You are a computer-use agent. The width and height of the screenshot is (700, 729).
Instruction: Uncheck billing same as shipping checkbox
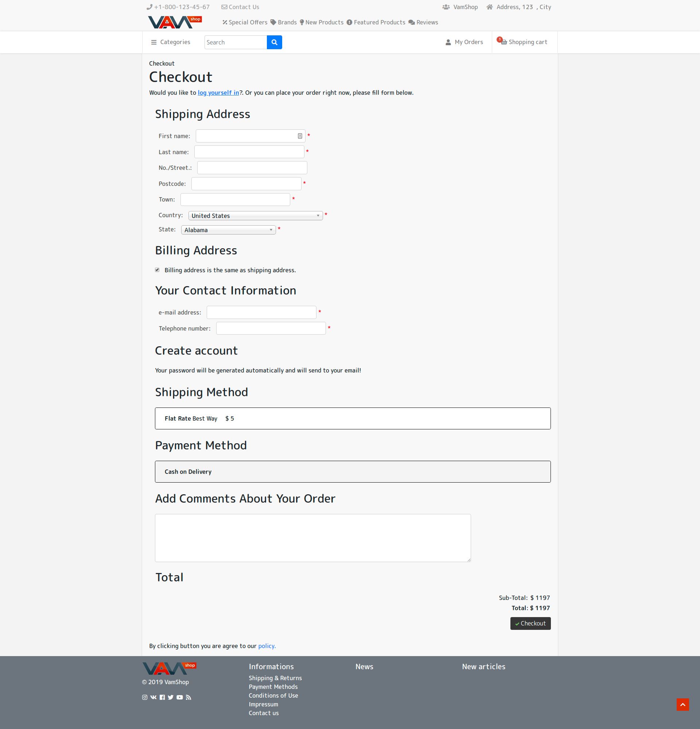pos(157,270)
